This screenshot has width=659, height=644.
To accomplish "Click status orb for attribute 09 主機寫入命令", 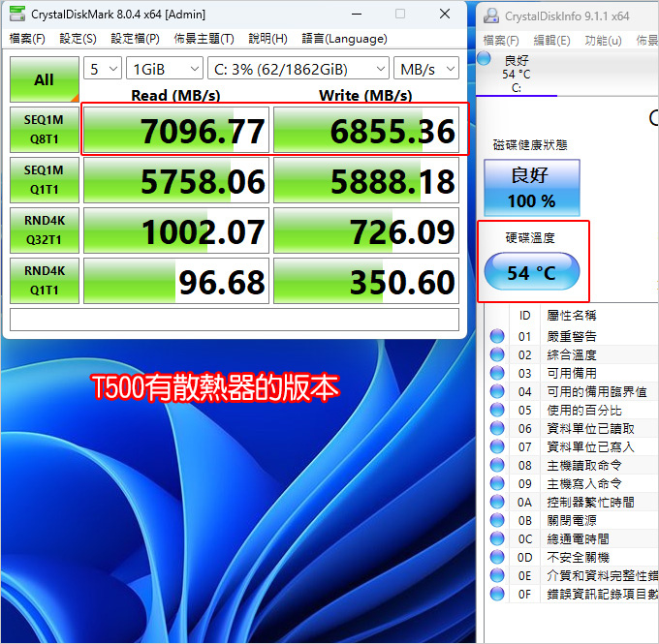I will (497, 483).
